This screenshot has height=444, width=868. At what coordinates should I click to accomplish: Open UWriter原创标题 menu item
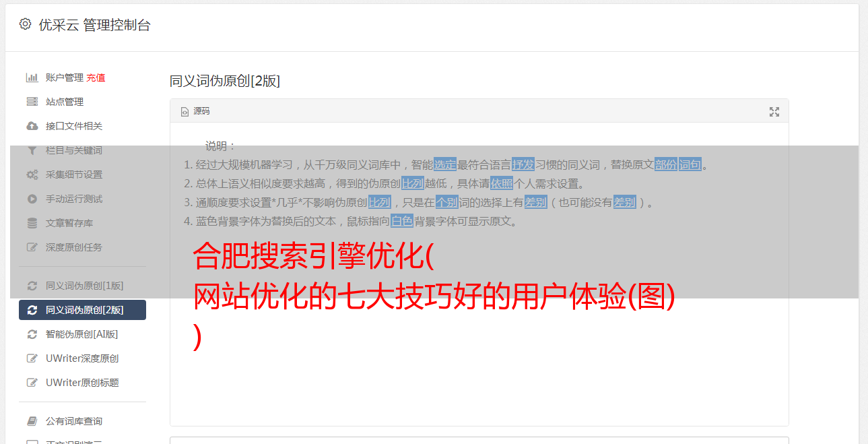click(x=82, y=383)
